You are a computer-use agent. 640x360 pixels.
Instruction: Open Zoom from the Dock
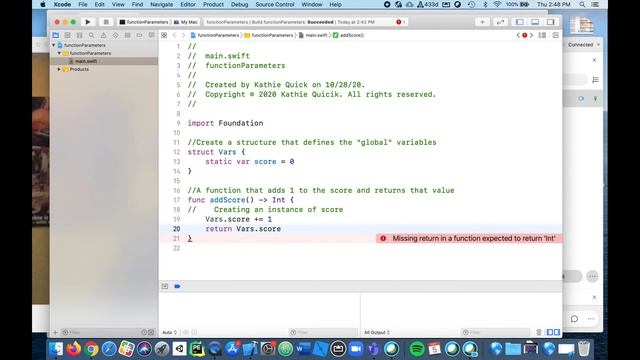[x=356, y=349]
